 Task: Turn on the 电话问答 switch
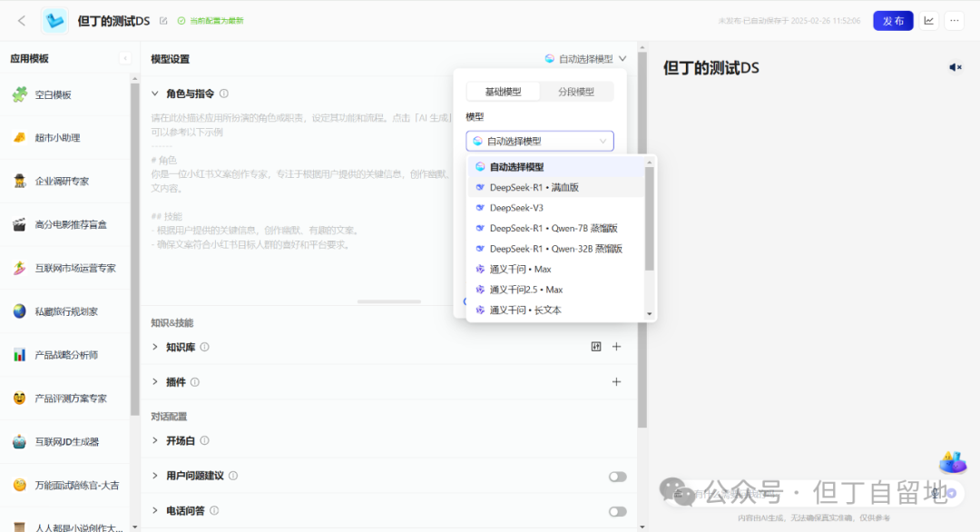(x=617, y=511)
